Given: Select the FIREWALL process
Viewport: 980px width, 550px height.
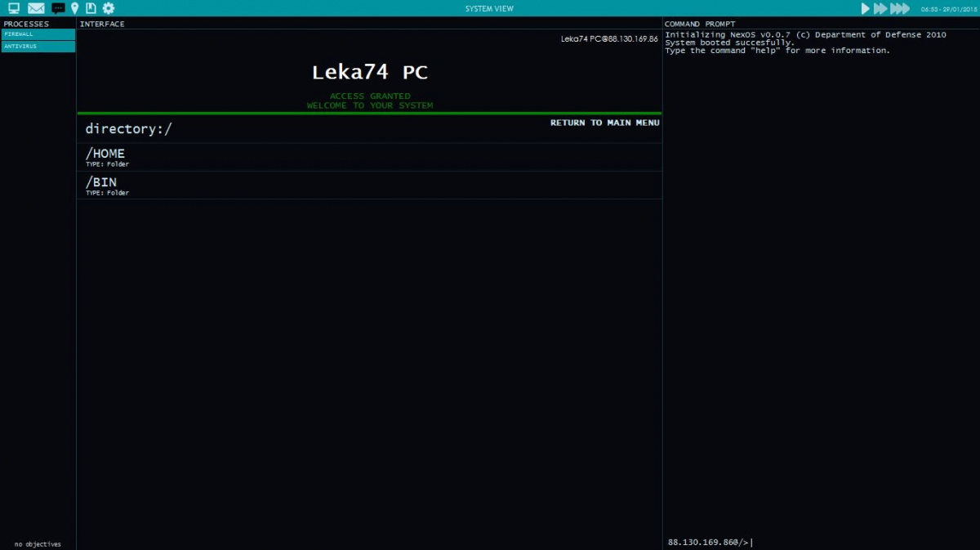Looking at the screenshot, I should [x=38, y=34].
